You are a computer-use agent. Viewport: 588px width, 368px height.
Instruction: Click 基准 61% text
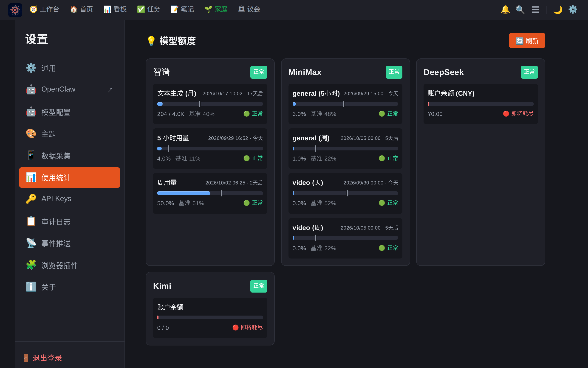(191, 203)
